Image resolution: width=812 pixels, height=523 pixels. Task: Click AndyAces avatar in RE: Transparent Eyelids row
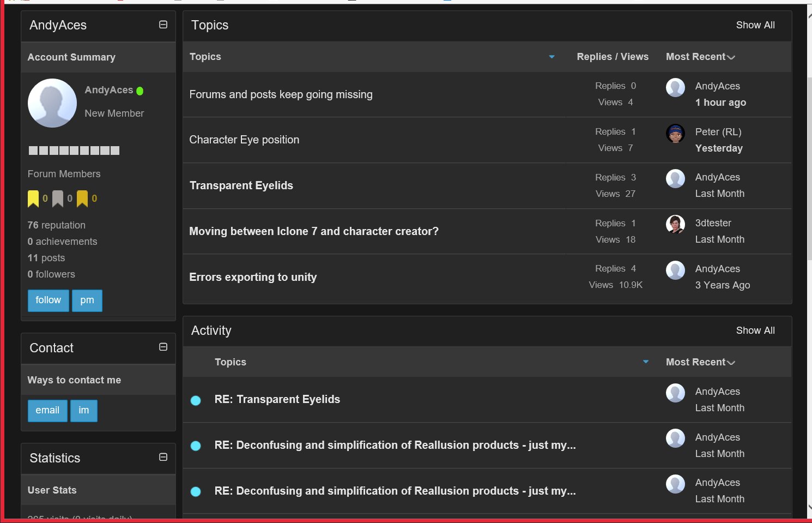coord(675,393)
